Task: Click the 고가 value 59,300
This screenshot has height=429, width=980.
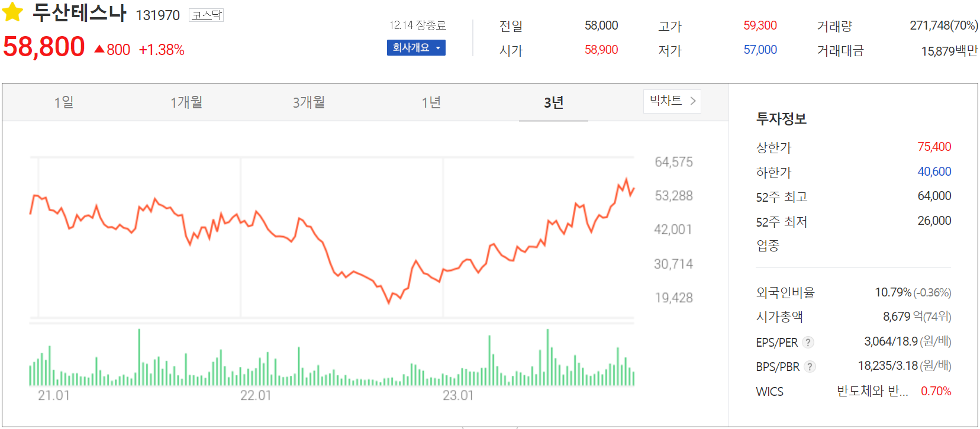Action: tap(760, 25)
